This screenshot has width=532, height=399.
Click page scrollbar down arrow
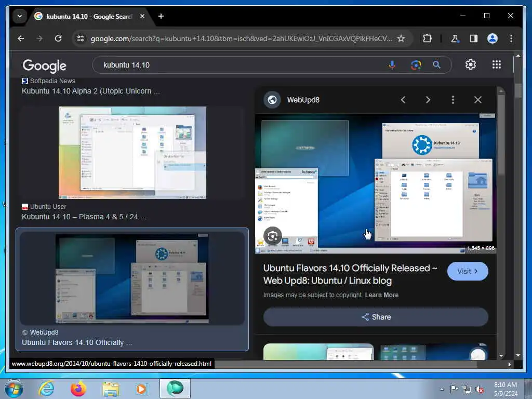tap(518, 355)
